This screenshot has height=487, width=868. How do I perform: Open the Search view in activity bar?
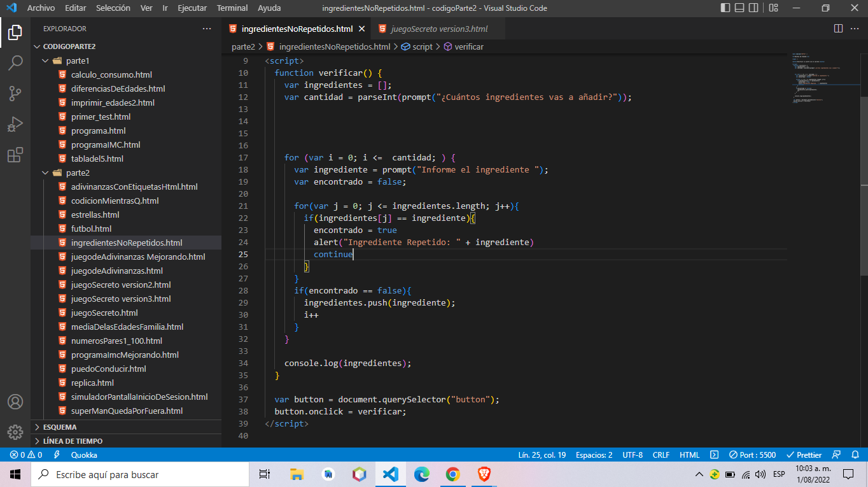(15, 62)
